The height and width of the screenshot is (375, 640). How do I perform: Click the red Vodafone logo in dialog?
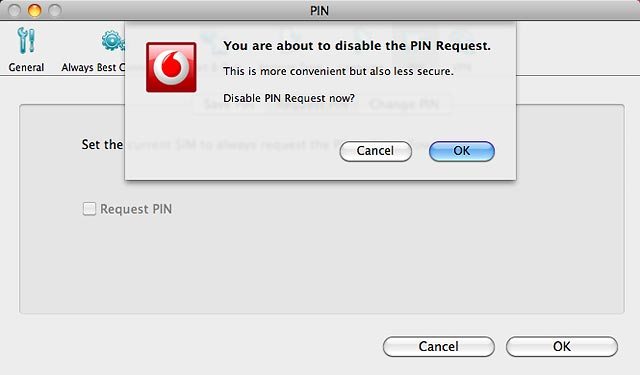(x=171, y=67)
